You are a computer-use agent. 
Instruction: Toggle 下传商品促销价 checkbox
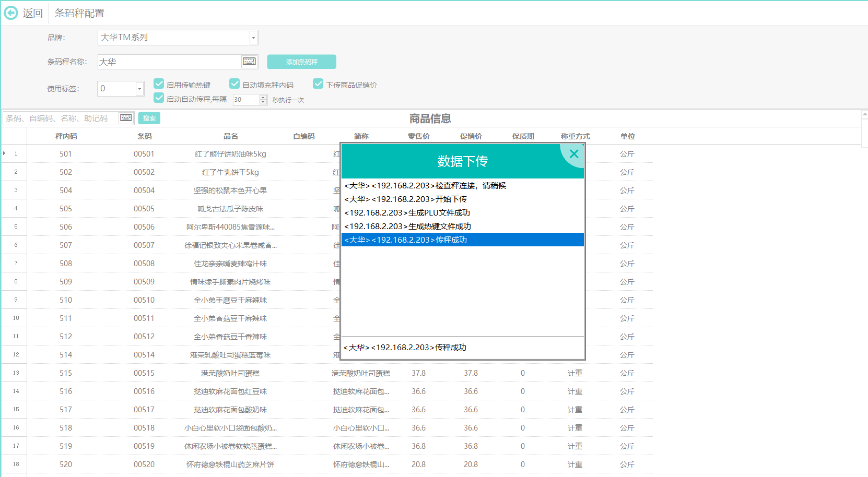click(x=318, y=84)
